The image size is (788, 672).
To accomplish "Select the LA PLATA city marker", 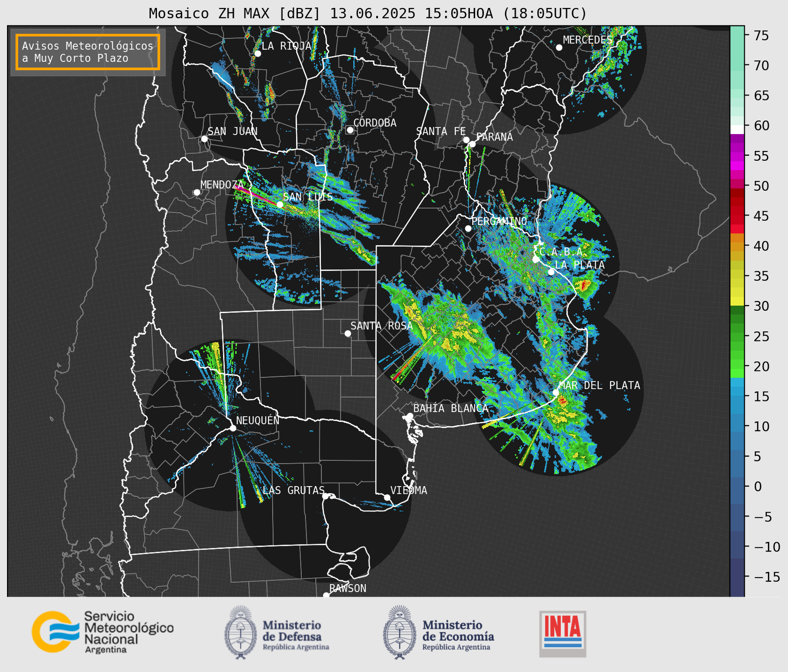I will coord(551,272).
